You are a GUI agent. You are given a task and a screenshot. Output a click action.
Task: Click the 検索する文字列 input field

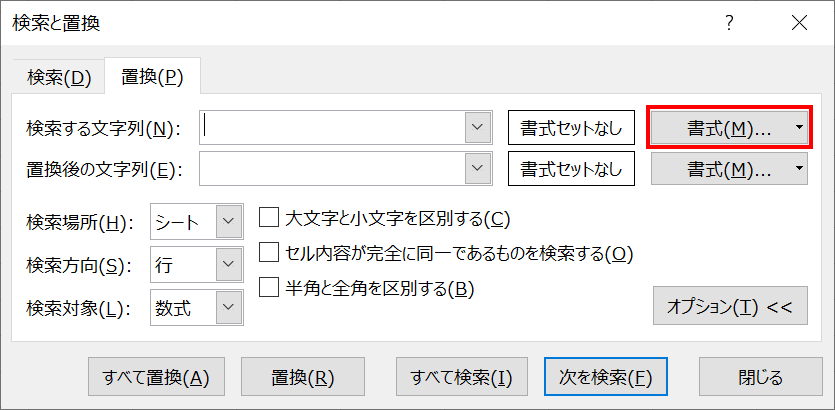[332, 127]
